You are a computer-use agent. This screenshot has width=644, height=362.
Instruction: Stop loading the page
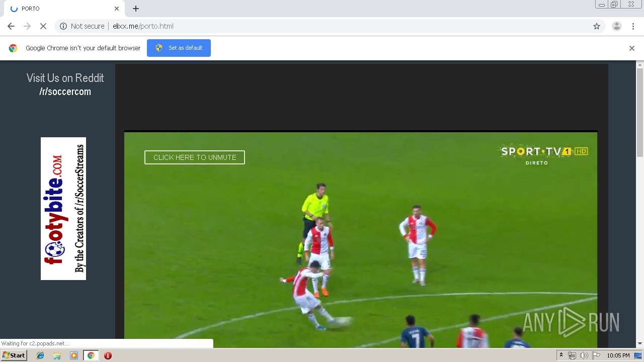click(x=43, y=26)
